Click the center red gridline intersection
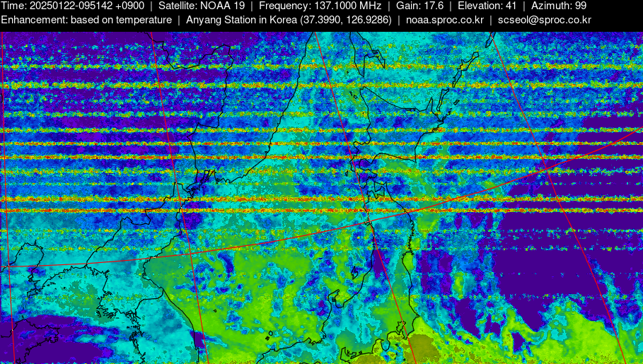This screenshot has height=364, width=643. (x=369, y=221)
